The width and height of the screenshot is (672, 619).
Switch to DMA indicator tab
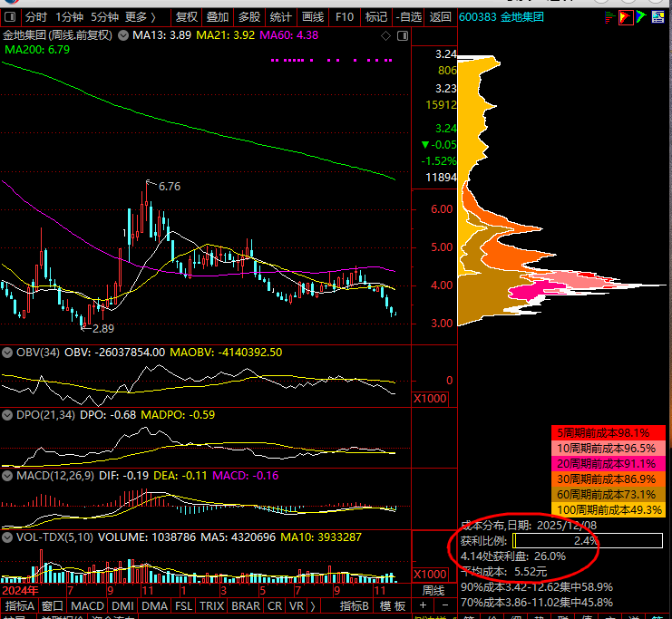pos(154,606)
